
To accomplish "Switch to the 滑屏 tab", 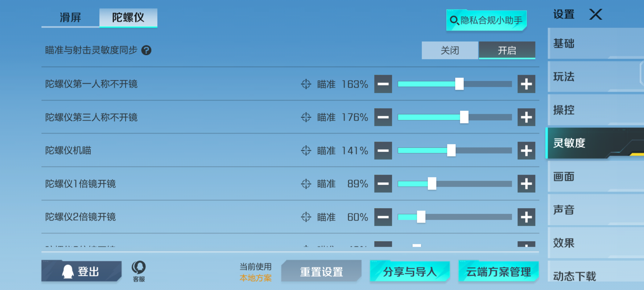I will pos(70,18).
